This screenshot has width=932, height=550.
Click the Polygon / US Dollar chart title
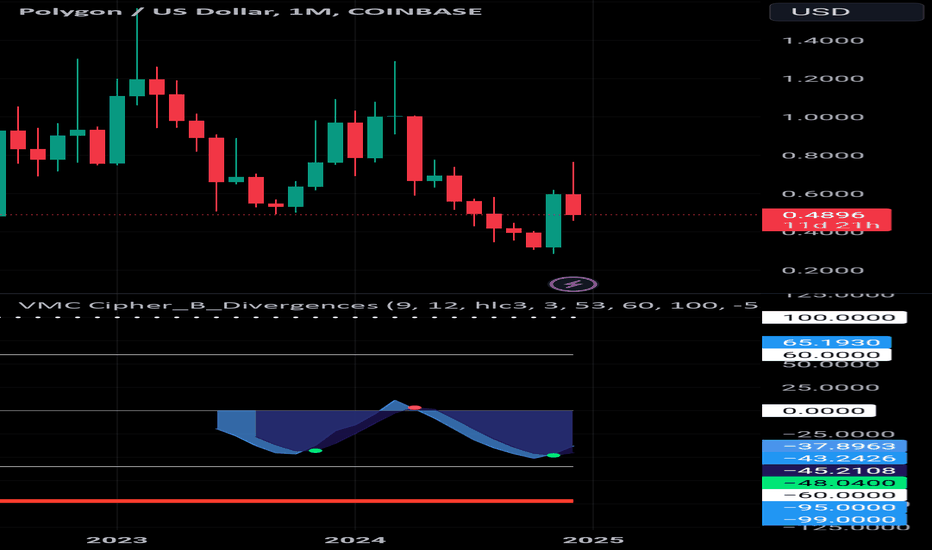click(250, 11)
